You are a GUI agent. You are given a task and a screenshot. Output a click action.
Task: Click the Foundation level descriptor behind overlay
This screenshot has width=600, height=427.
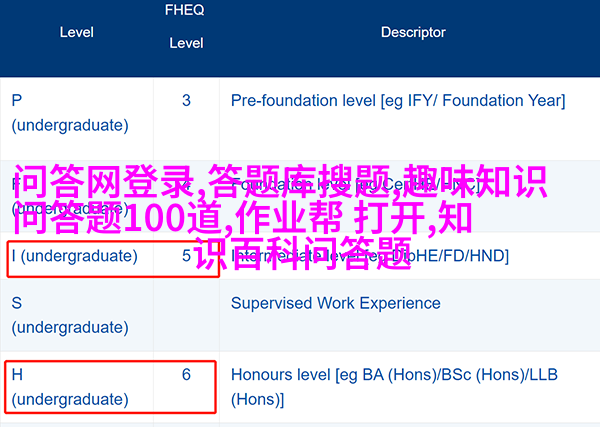tap(354, 185)
